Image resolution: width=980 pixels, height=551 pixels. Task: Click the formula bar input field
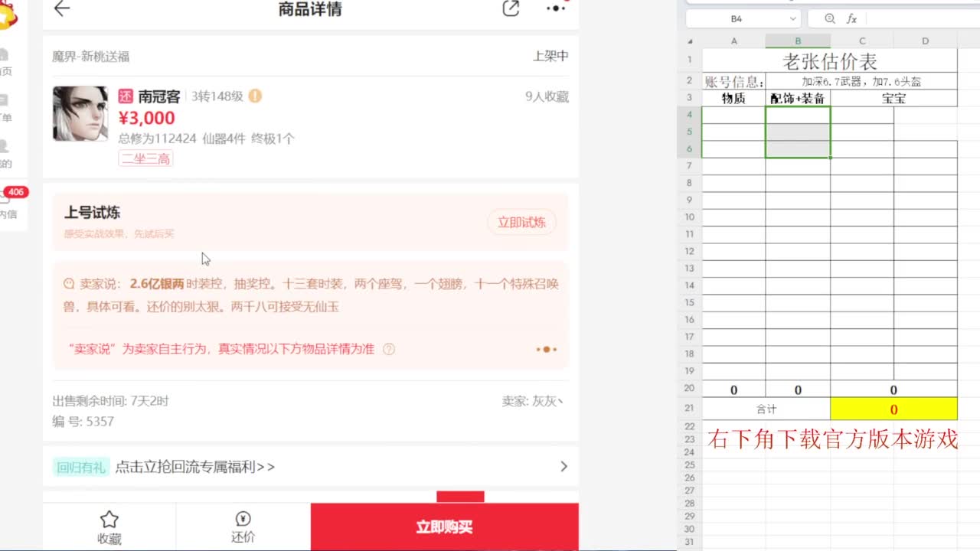[923, 18]
